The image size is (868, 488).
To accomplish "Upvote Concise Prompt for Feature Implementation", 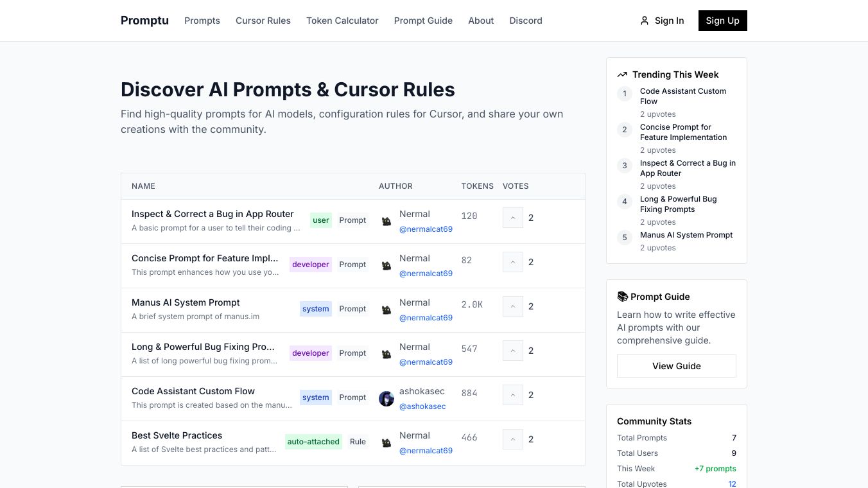I will coord(512,262).
